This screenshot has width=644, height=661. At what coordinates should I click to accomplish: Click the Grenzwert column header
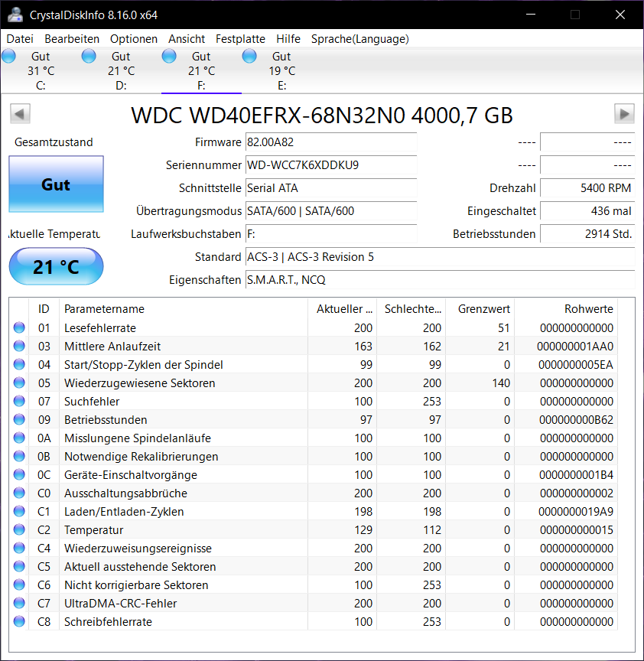point(480,308)
